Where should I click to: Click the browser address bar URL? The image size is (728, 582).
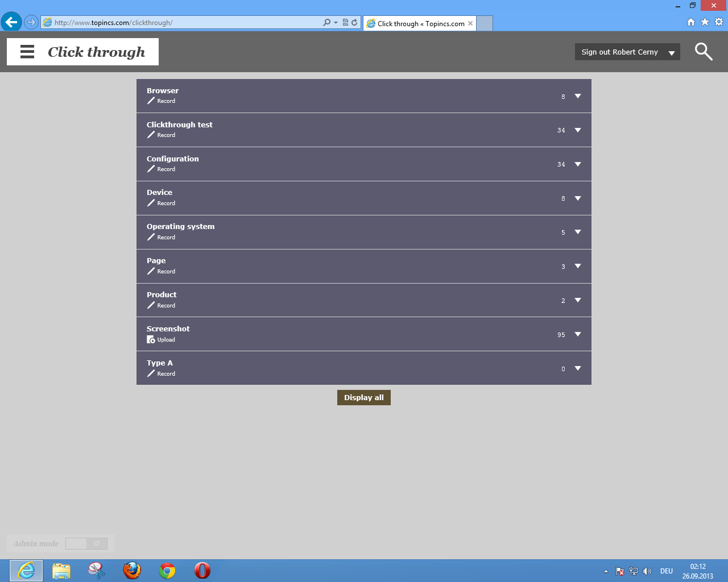click(x=182, y=23)
